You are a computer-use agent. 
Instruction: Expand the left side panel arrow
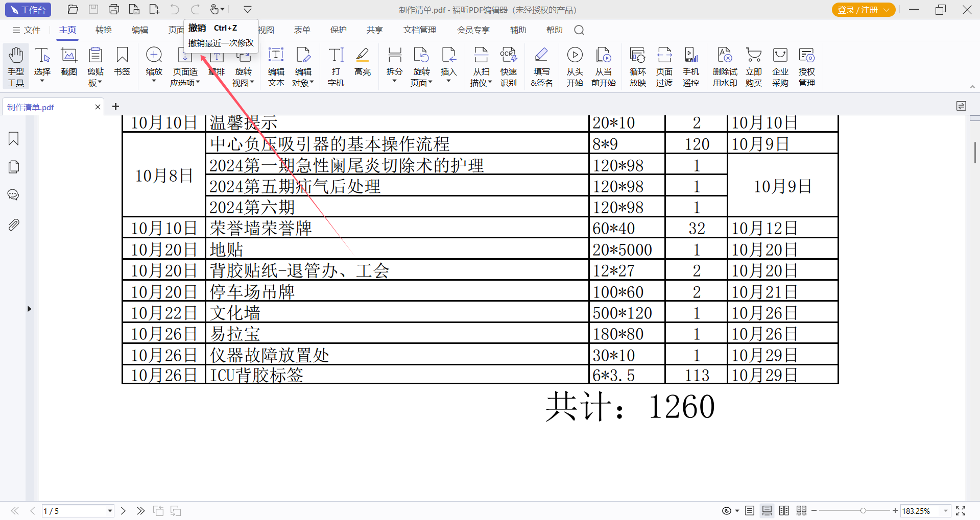29,309
